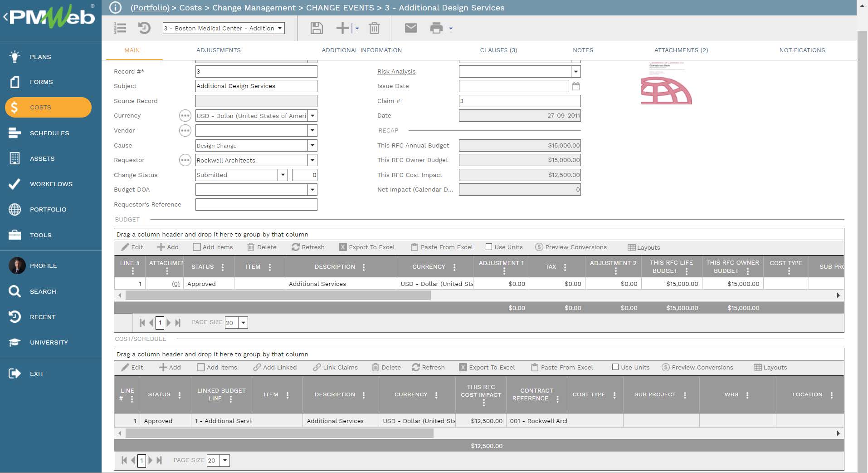Screen dimensions: 868x473
Task: Tick Add Items checkbox in Cost/Schedule toolbar
Action: pyautogui.click(x=201, y=367)
